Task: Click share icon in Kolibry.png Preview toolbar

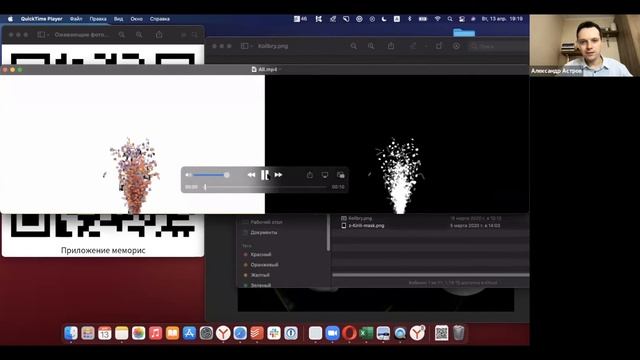Action: (391, 46)
